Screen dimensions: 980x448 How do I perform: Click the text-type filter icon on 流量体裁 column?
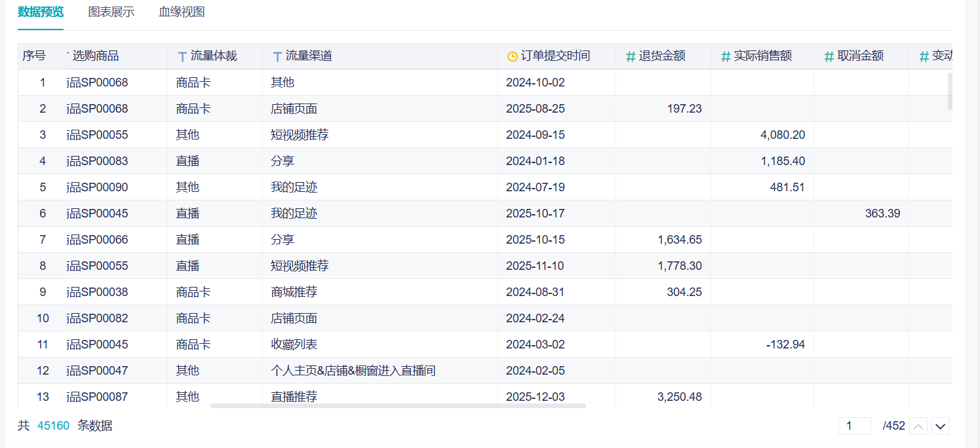(182, 56)
